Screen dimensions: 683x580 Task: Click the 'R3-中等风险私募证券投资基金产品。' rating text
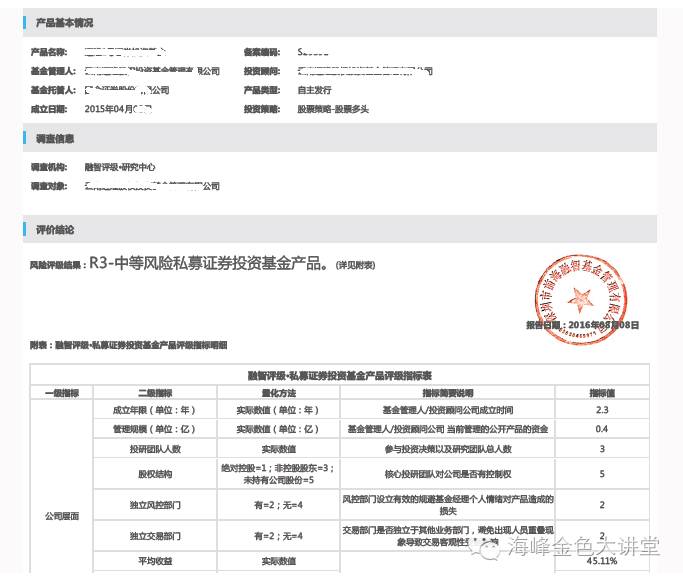(209, 263)
